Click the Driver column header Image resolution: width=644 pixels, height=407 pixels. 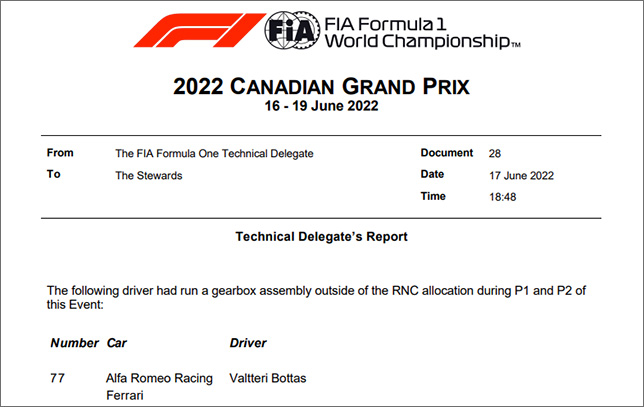[x=248, y=343]
